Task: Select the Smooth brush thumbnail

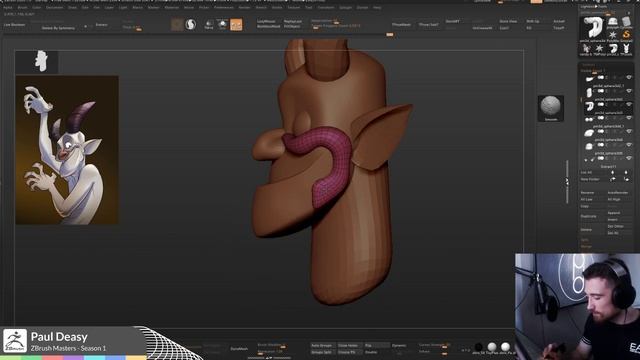Action: pos(551,108)
